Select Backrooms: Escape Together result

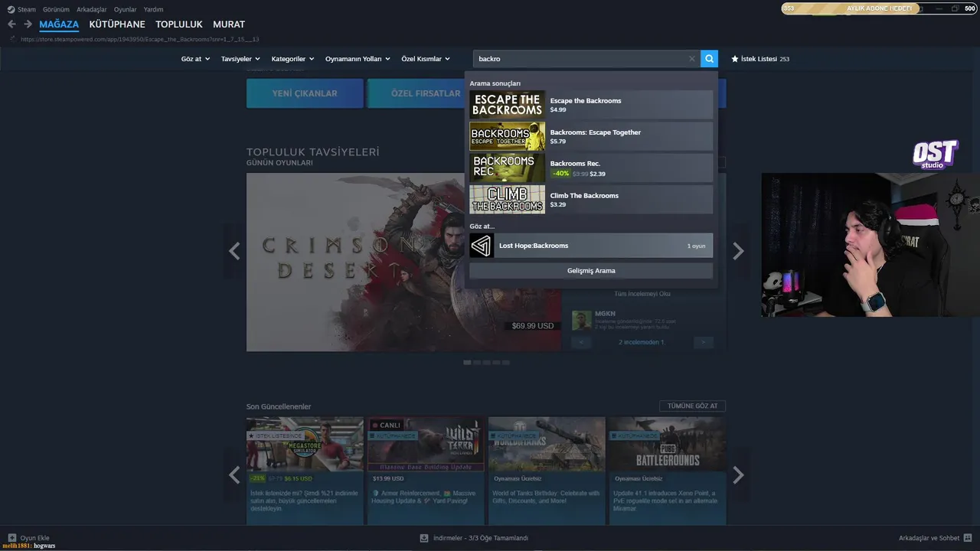tap(591, 136)
